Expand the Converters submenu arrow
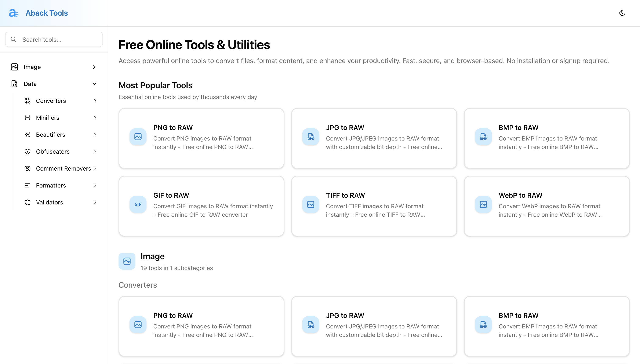The height and width of the screenshot is (364, 640). (x=95, y=101)
